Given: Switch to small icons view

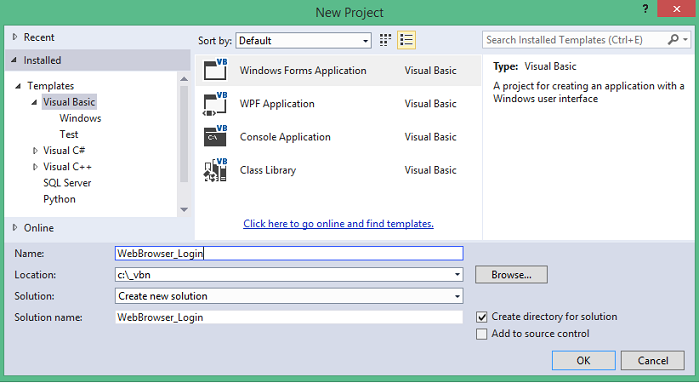Looking at the screenshot, I should pyautogui.click(x=385, y=40).
